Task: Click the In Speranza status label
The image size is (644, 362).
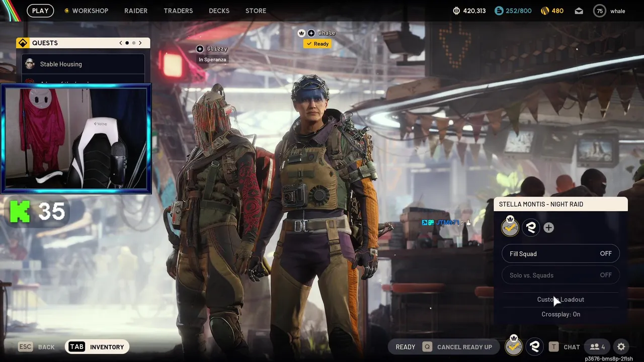Action: pyautogui.click(x=212, y=59)
